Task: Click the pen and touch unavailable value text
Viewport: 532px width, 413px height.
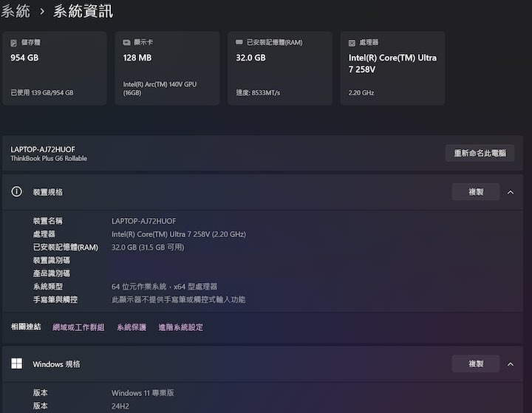Action: [x=179, y=299]
